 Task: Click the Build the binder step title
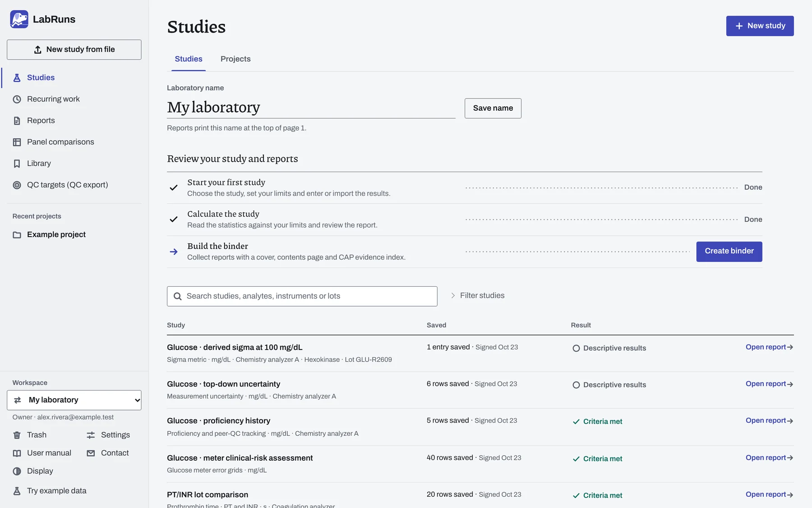(x=218, y=246)
